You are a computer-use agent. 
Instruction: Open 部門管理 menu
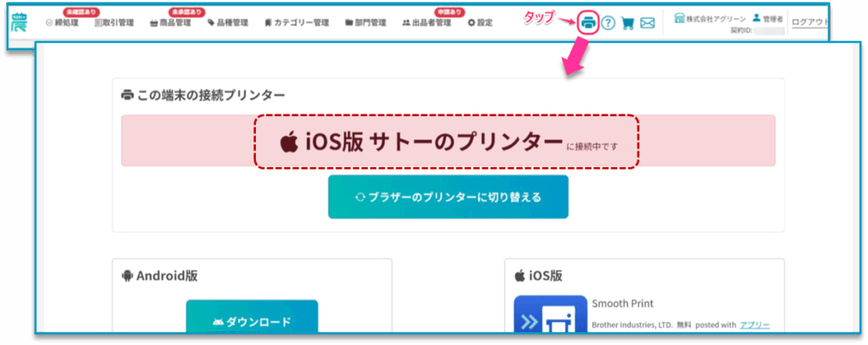(365, 23)
